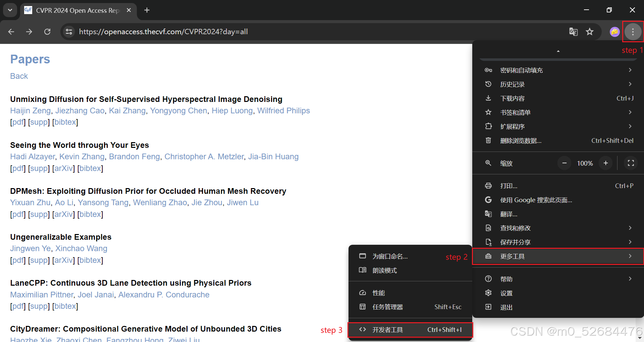Select 翻译 menu entry
The width and height of the screenshot is (644, 342).
(558, 214)
